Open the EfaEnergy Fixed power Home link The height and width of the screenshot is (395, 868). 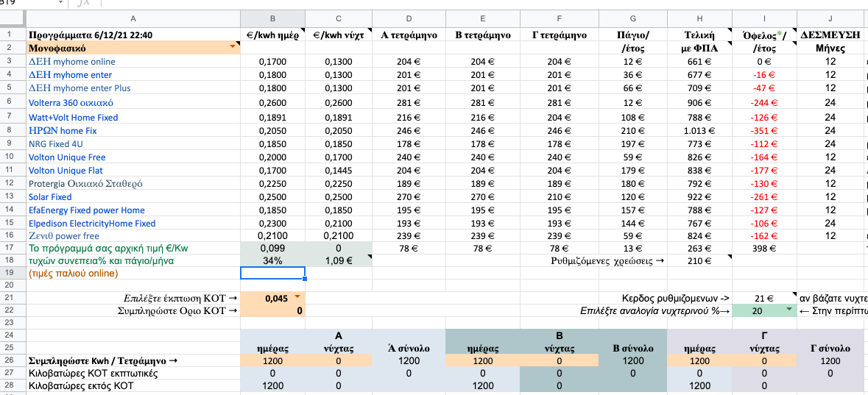(86, 210)
